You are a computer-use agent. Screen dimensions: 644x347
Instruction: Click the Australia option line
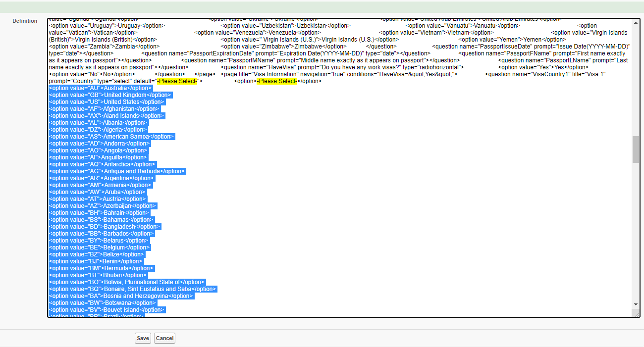(x=101, y=88)
